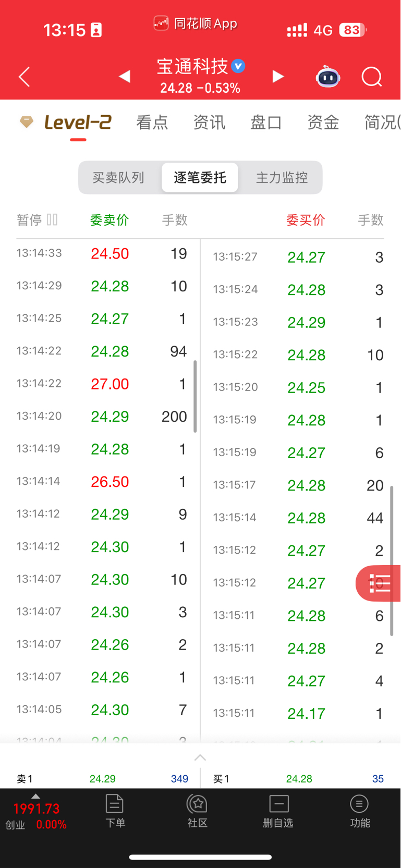
Task: Open the 下单 order icon
Action: coord(115,811)
